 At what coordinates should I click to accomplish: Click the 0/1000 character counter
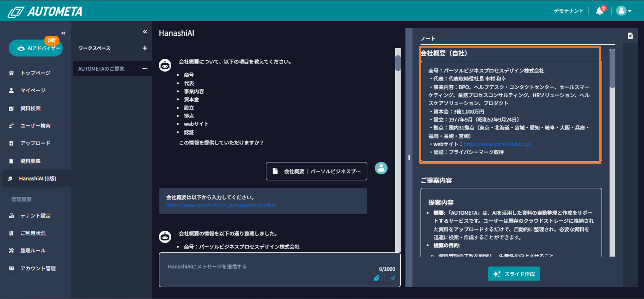(x=387, y=269)
